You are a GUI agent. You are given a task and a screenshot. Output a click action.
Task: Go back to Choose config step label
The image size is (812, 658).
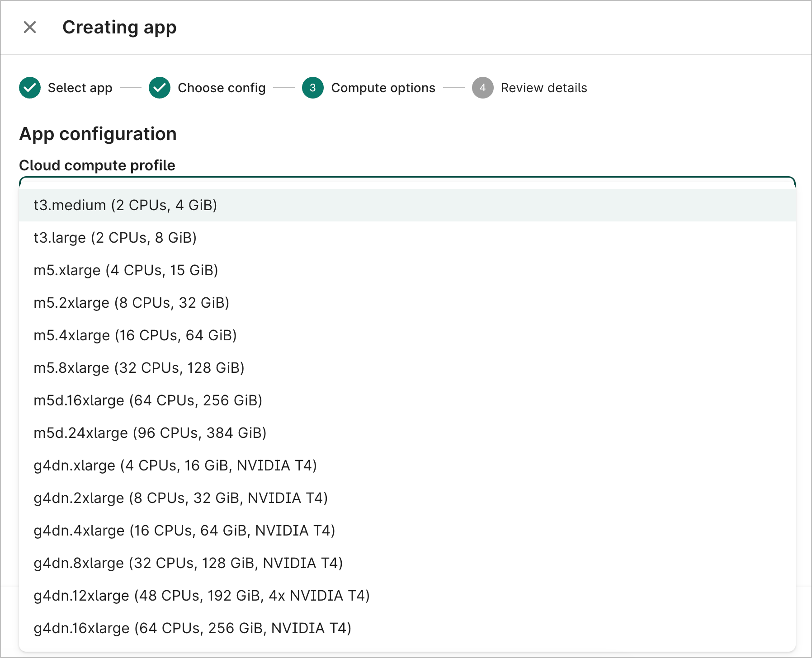click(222, 88)
